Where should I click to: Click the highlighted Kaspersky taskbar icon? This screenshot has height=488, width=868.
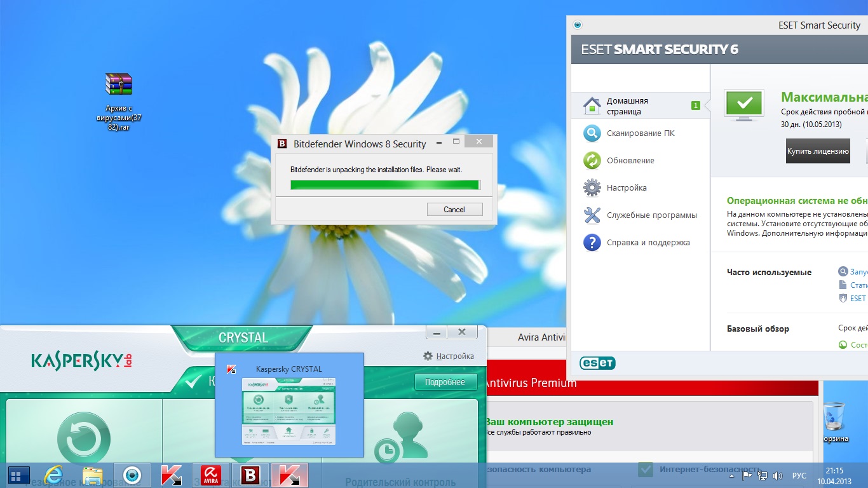pos(290,475)
